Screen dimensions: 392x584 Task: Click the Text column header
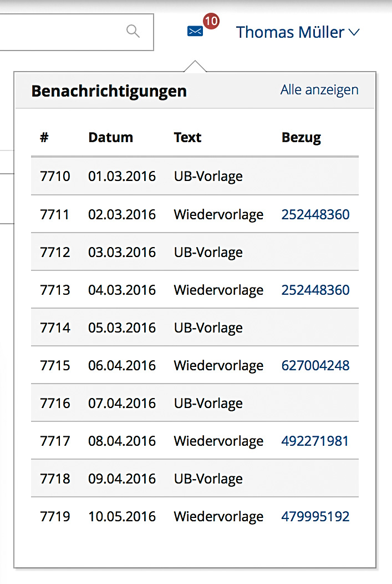[187, 138]
